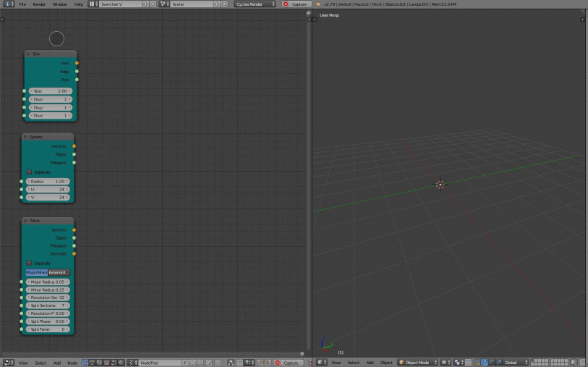Click the Global orientation selector
The width and height of the screenshot is (588, 367).
[514, 362]
